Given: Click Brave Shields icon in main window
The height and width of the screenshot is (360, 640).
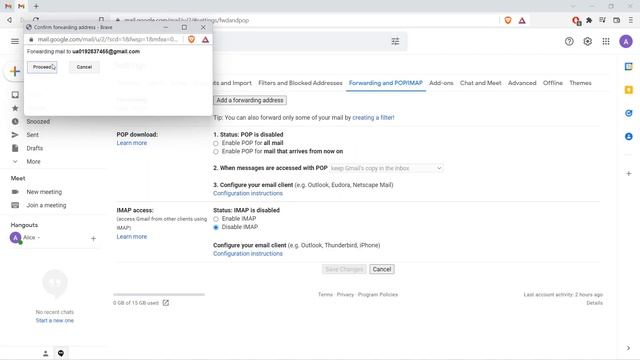Looking at the screenshot, I should click(508, 20).
